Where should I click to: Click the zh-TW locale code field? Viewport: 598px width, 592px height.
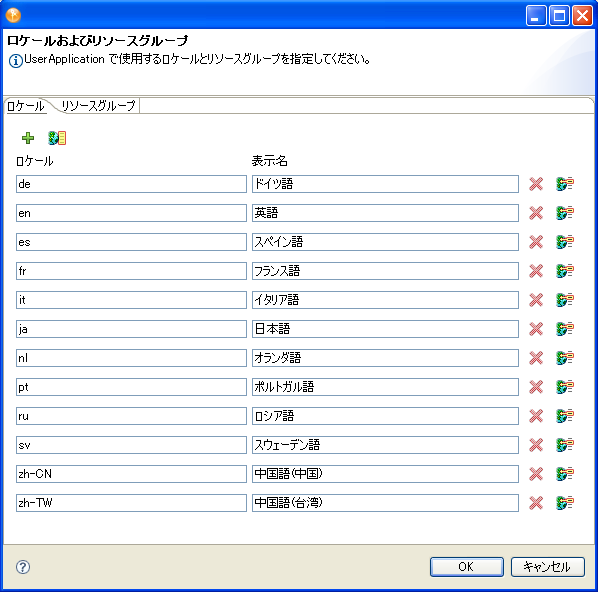point(131,503)
